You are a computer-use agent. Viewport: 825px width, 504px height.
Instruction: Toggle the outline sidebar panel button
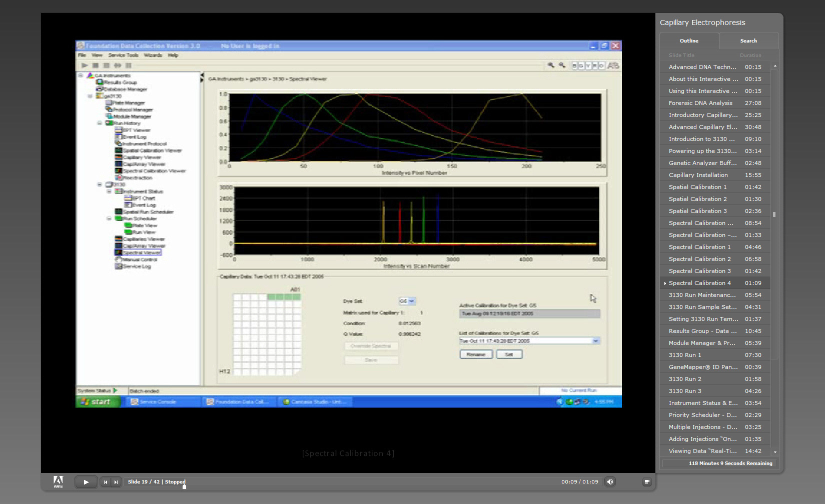tap(647, 482)
